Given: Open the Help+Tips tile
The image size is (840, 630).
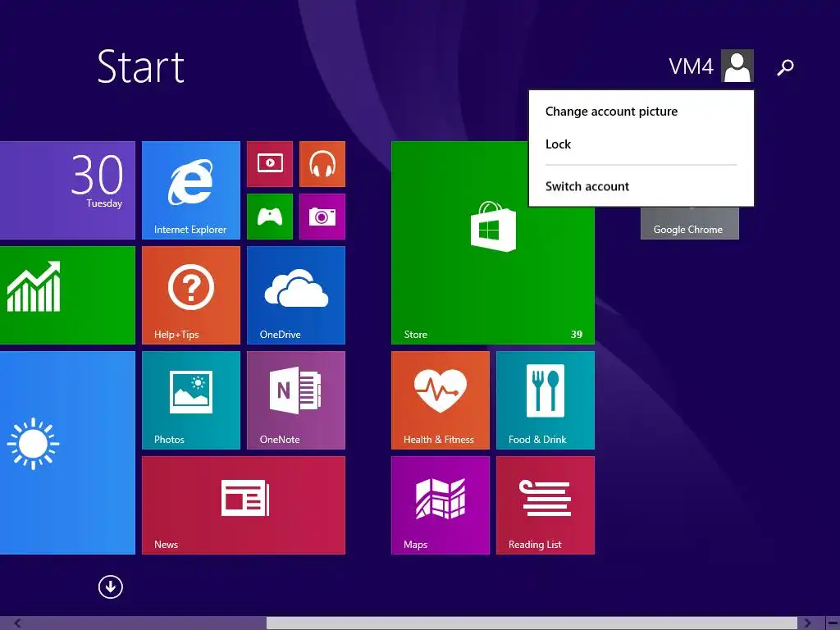Looking at the screenshot, I should point(190,295).
